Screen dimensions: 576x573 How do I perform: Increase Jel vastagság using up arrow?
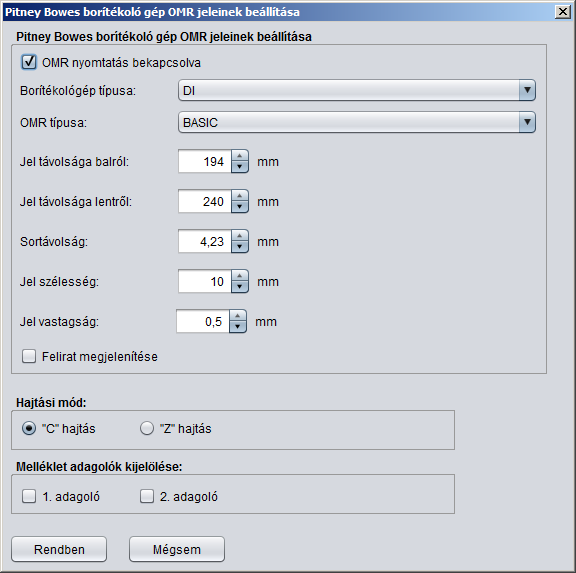click(238, 316)
